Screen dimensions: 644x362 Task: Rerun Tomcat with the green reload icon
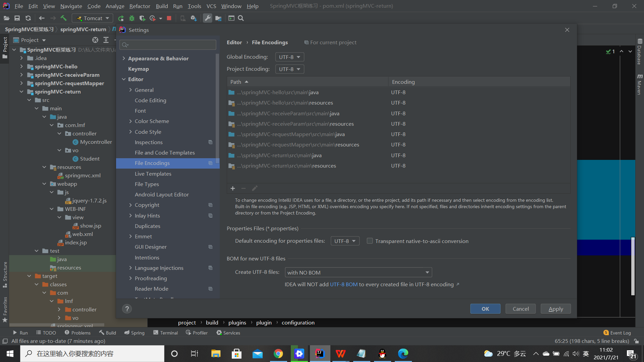point(121,18)
